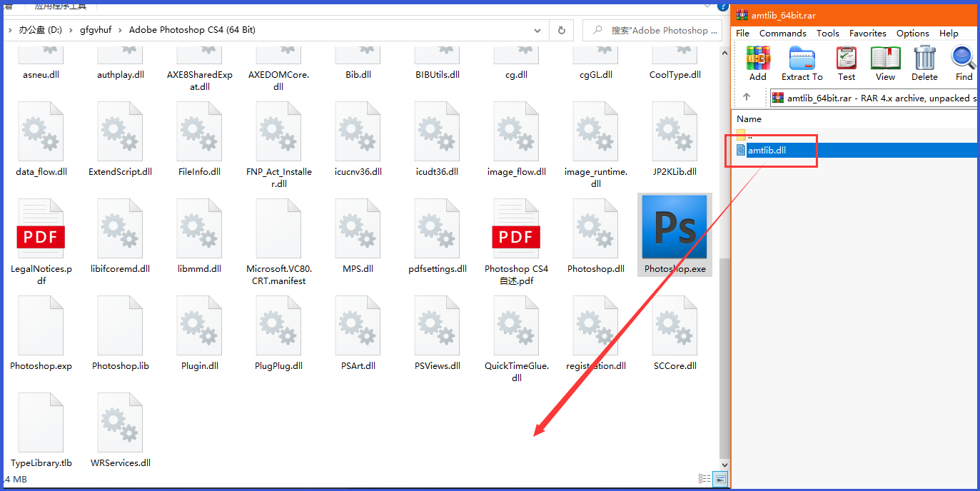Expand the chevron after gfgvhuf in breadcrumb
Screen dimensions: 980x491
pyautogui.click(x=119, y=31)
